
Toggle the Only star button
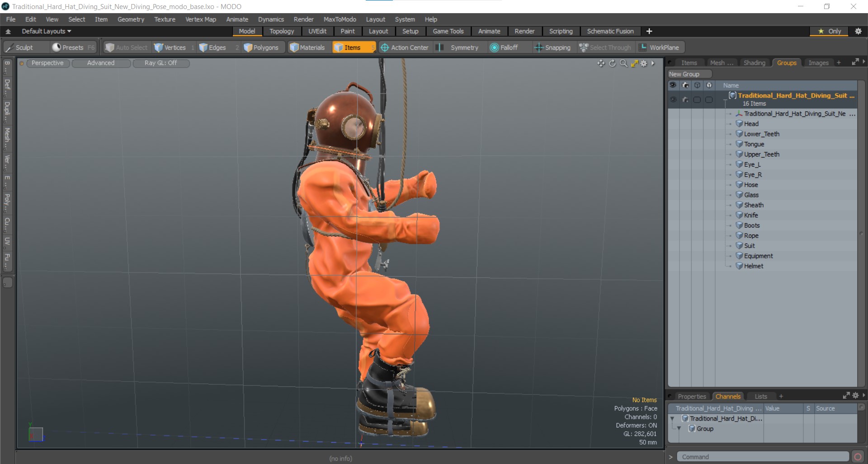coord(830,31)
